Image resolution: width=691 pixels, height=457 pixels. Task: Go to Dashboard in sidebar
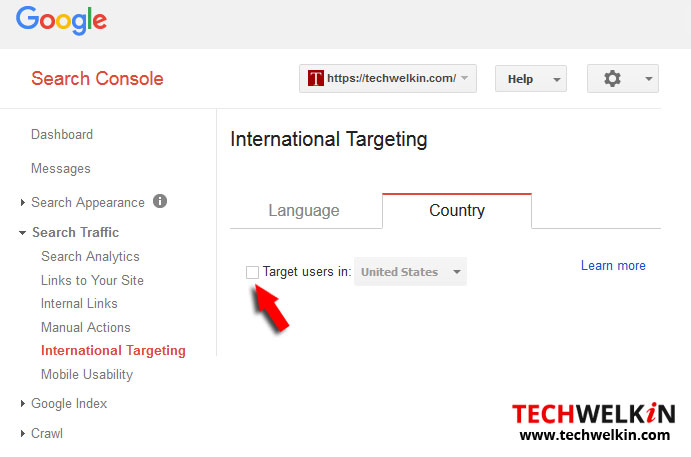62,134
